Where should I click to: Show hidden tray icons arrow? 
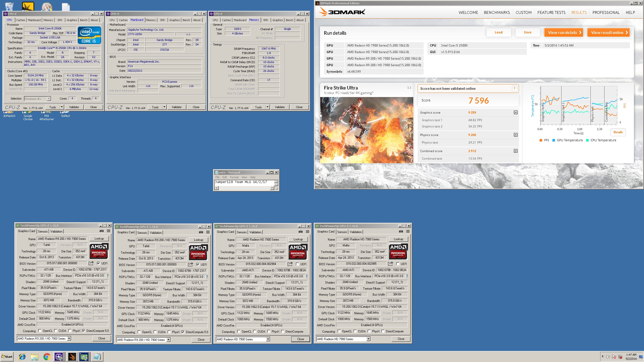click(x=602, y=356)
